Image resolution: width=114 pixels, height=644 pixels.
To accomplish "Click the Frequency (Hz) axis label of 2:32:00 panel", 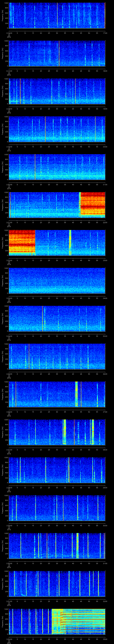I will coord(3,621).
